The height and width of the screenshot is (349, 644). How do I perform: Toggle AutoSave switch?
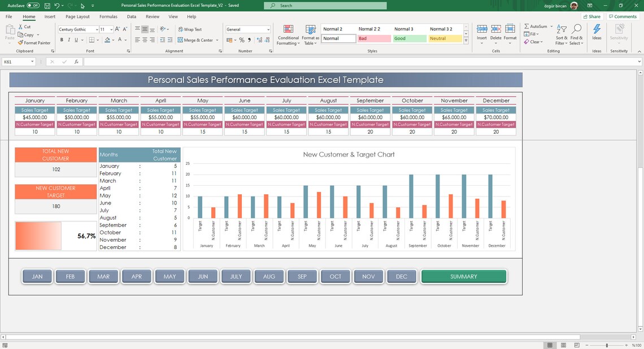(x=33, y=6)
